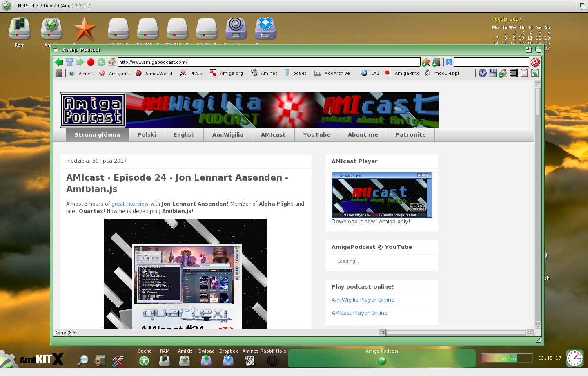Stop loading with the red stop icon

click(91, 62)
